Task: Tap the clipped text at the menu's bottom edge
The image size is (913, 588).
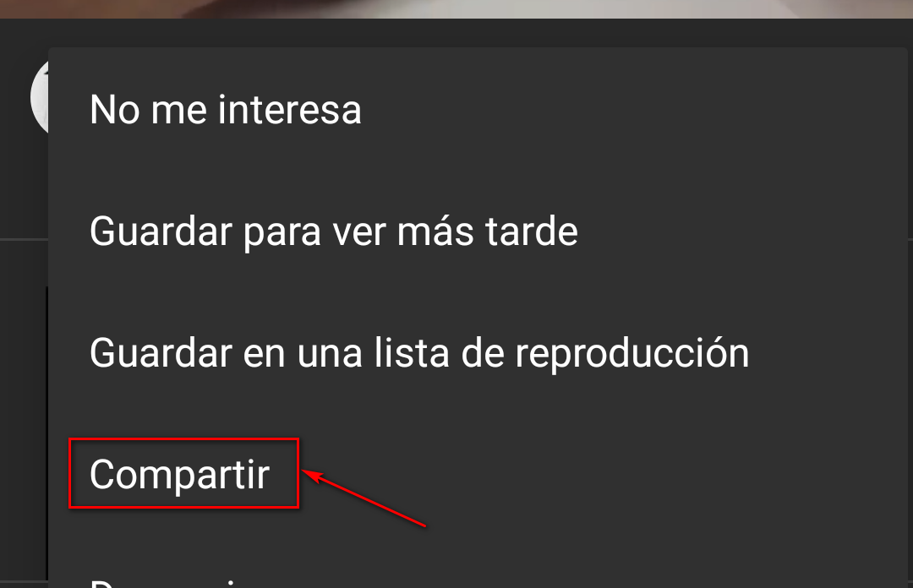Action: click(175, 583)
